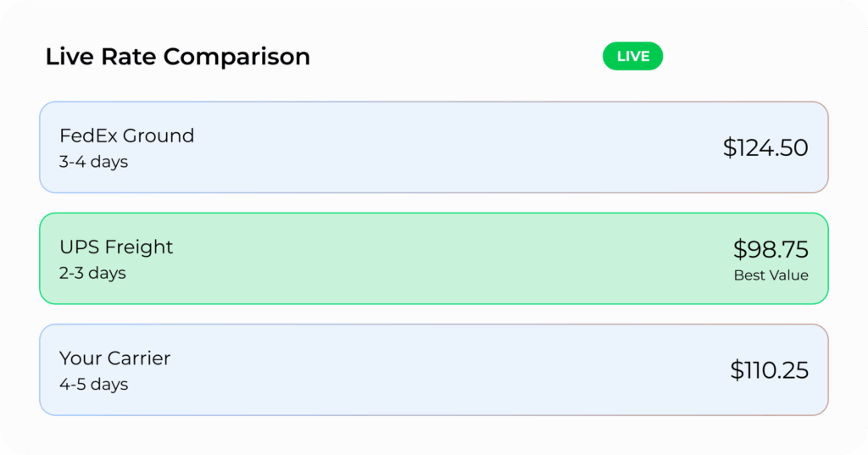Click the 2-3 days delivery estimate
This screenshot has width=868, height=455.
click(x=92, y=273)
